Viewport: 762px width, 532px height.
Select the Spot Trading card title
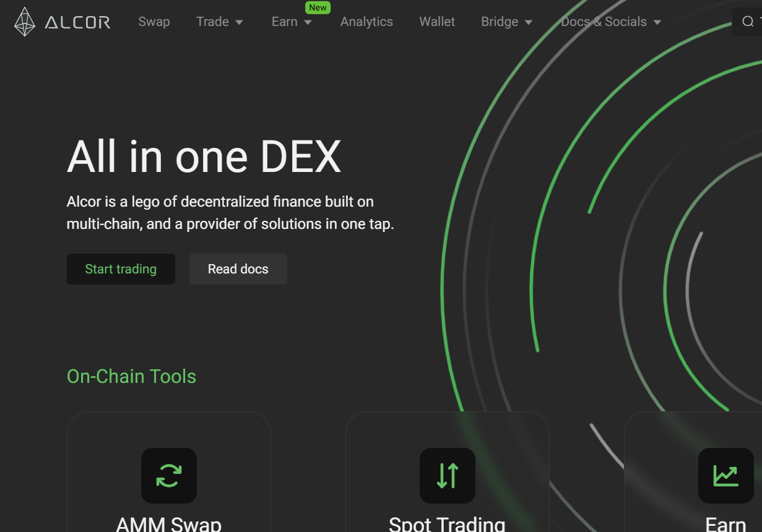447,524
